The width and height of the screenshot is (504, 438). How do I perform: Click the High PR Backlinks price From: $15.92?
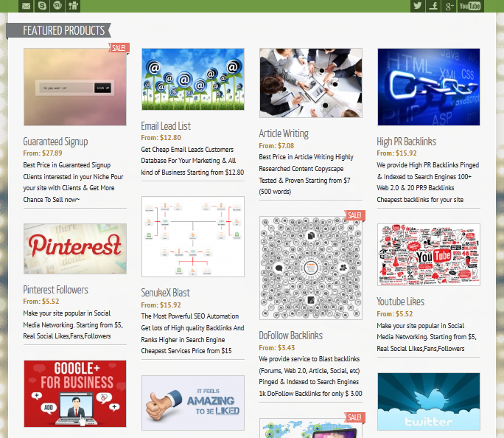point(396,153)
